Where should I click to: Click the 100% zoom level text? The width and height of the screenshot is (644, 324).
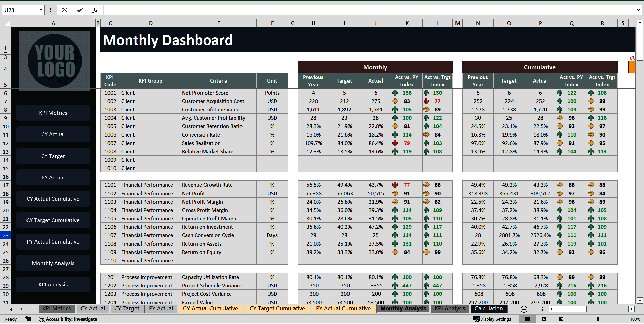click(x=635, y=319)
